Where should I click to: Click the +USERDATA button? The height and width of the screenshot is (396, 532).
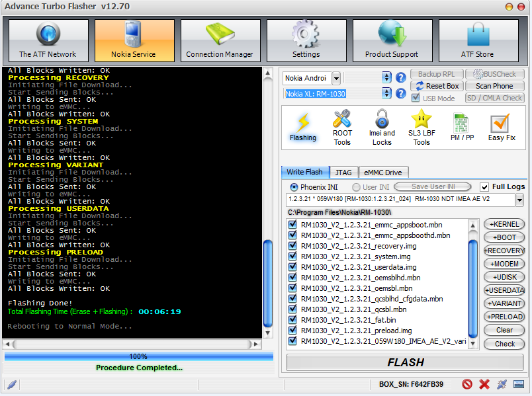pyautogui.click(x=504, y=290)
